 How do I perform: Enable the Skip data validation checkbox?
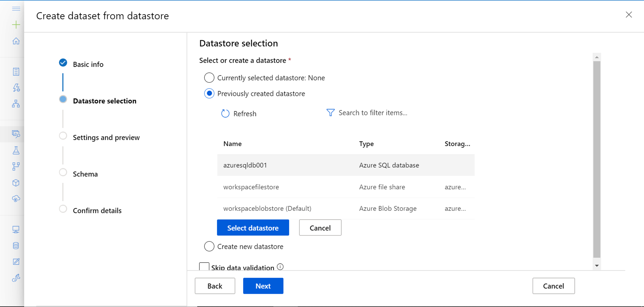[204, 267]
